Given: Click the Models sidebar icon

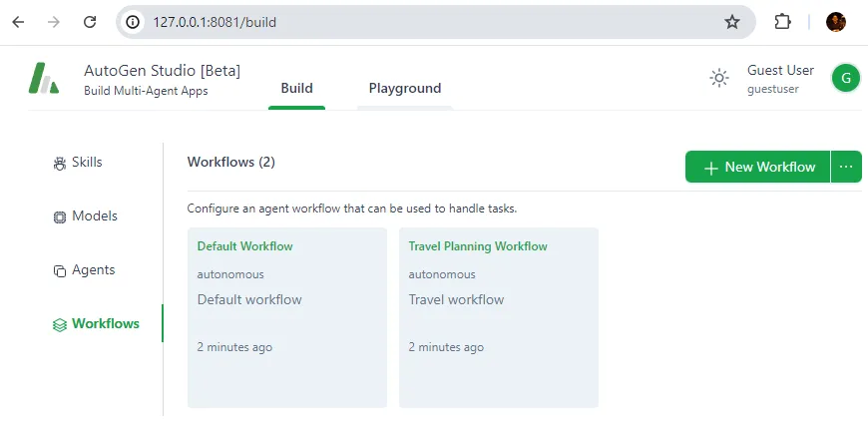Looking at the screenshot, I should [59, 217].
